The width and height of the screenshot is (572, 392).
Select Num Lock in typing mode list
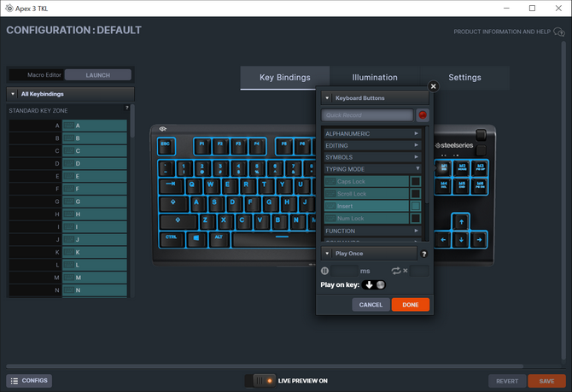coord(366,219)
